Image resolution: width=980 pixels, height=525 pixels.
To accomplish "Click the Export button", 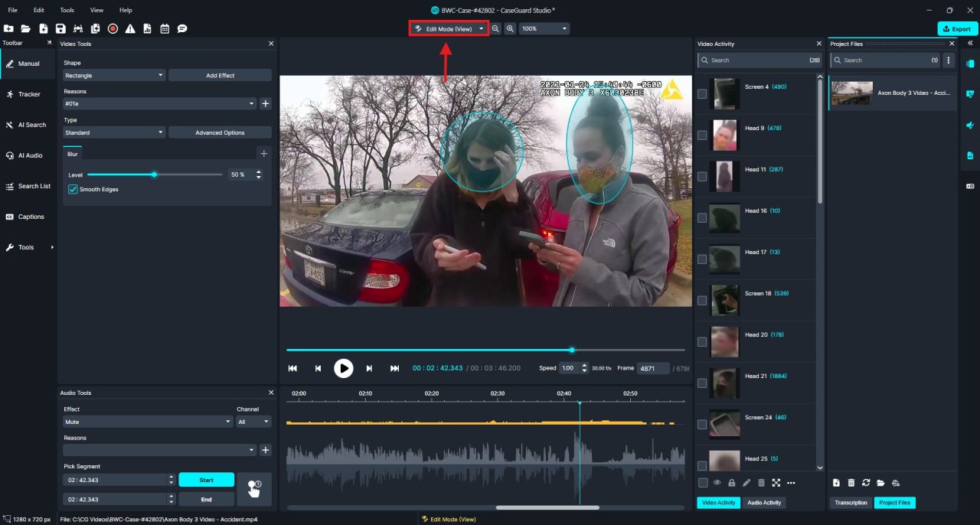I will tap(955, 28).
